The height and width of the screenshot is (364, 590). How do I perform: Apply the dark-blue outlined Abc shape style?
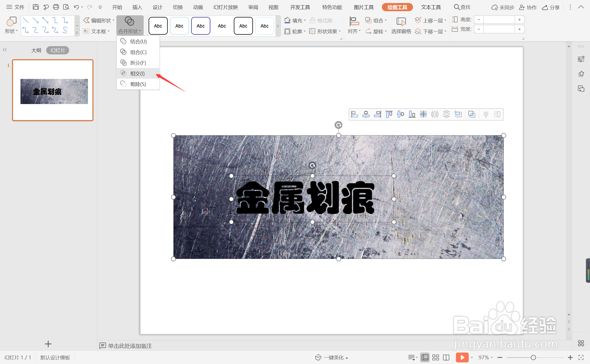pos(201,26)
